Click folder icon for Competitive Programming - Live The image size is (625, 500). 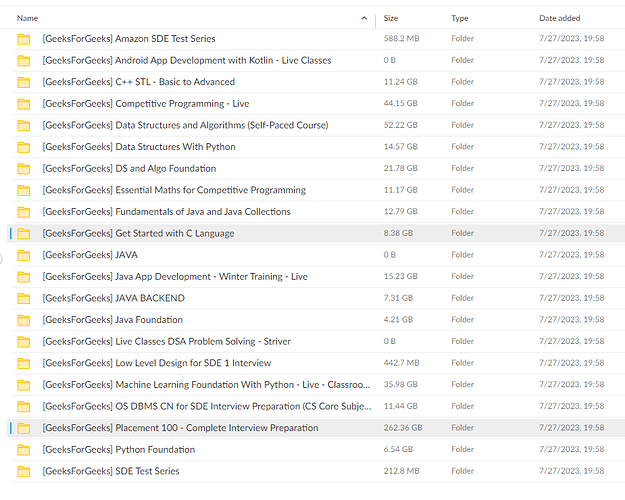click(24, 104)
